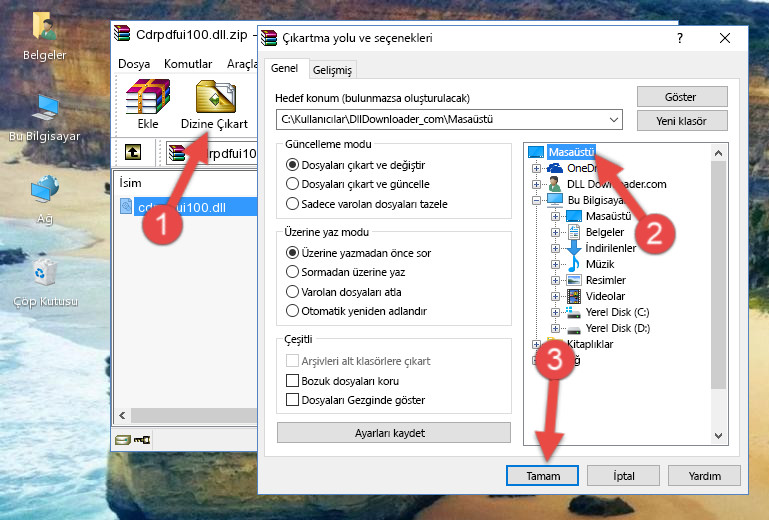Expand the Belgeler tree node

[x=555, y=233]
